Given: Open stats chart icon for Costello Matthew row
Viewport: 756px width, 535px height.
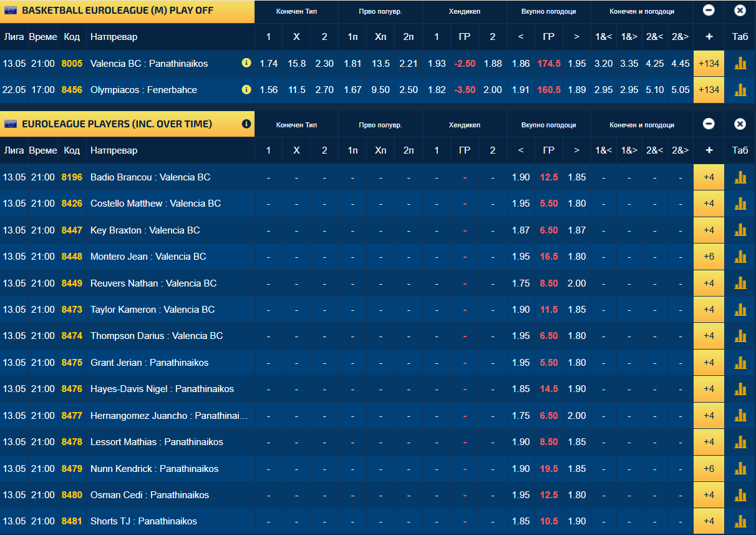Looking at the screenshot, I should click(740, 204).
